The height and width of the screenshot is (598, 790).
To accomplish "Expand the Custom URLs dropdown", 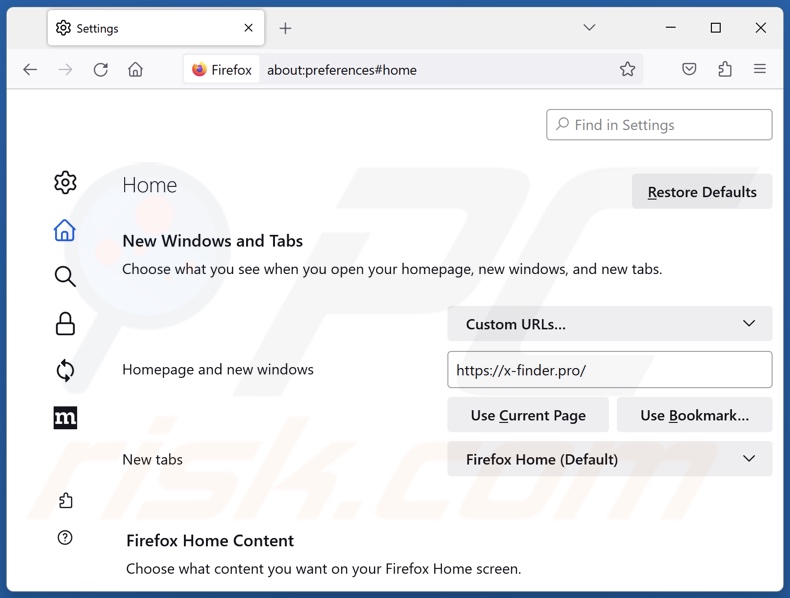I will pos(609,324).
